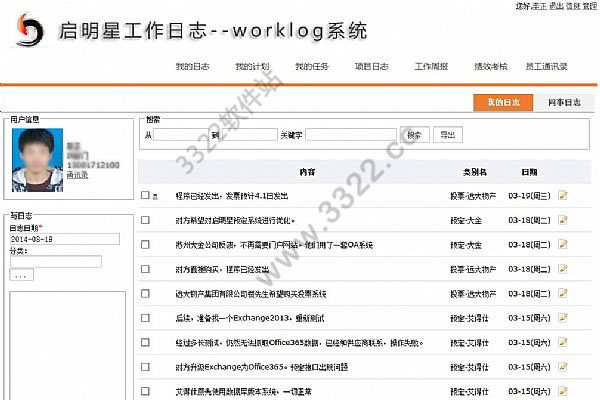Click the Office365数据 log entry text

coord(299,343)
